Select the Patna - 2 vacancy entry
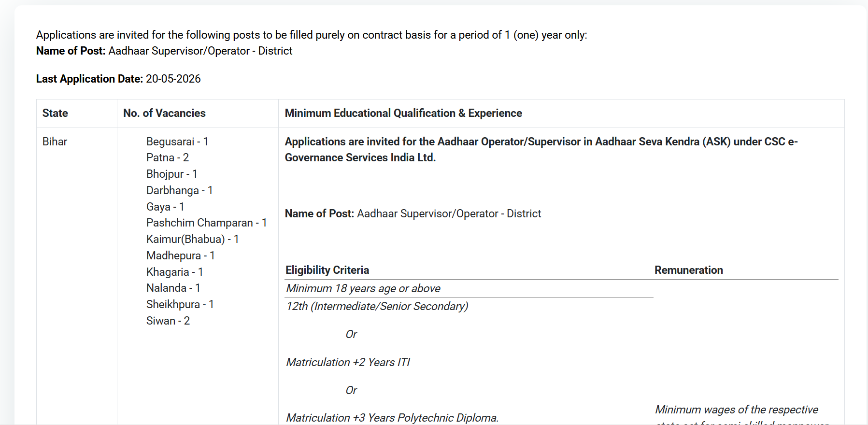The image size is (868, 425). click(x=167, y=157)
